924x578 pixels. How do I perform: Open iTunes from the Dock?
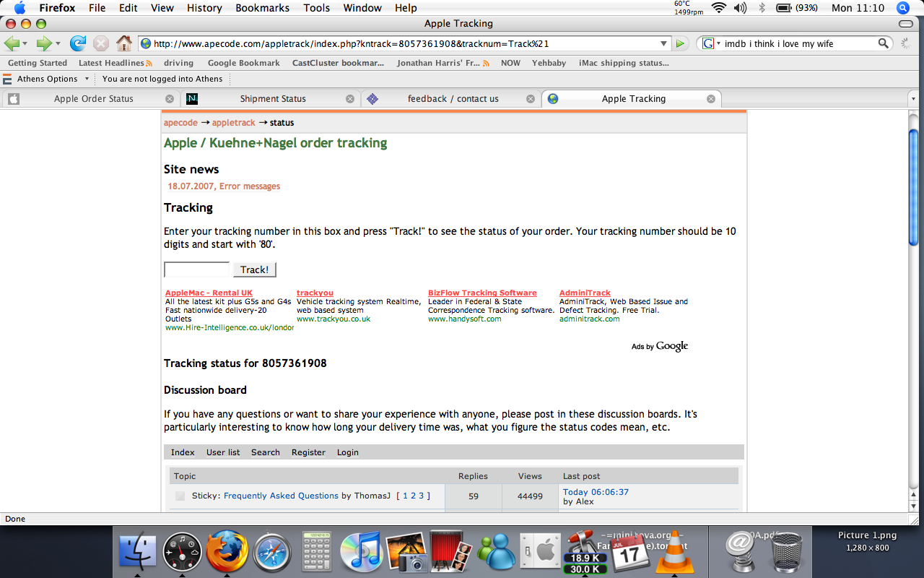pos(361,553)
